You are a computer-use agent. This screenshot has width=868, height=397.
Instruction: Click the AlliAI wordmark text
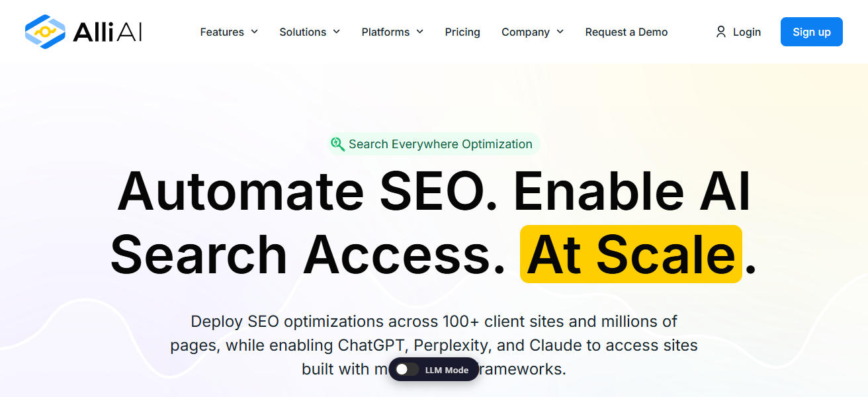point(107,32)
